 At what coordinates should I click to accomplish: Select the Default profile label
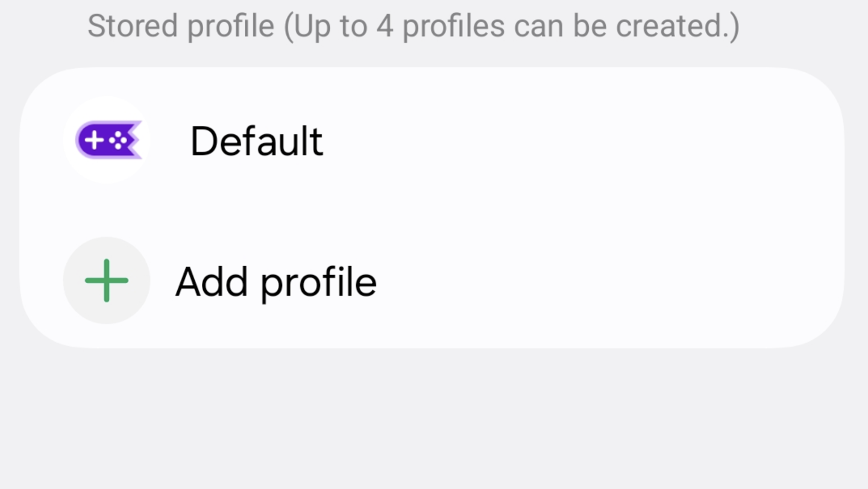[257, 142]
